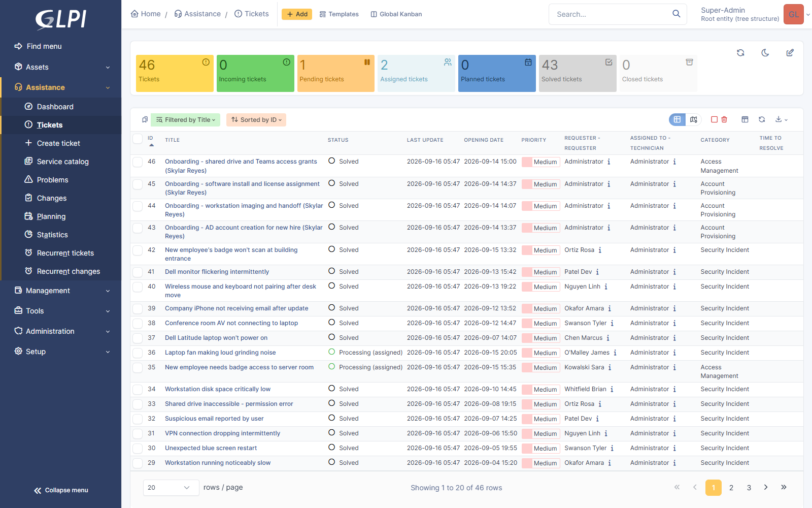Check the box for ticket 29
This screenshot has height=508, width=812.
click(138, 463)
